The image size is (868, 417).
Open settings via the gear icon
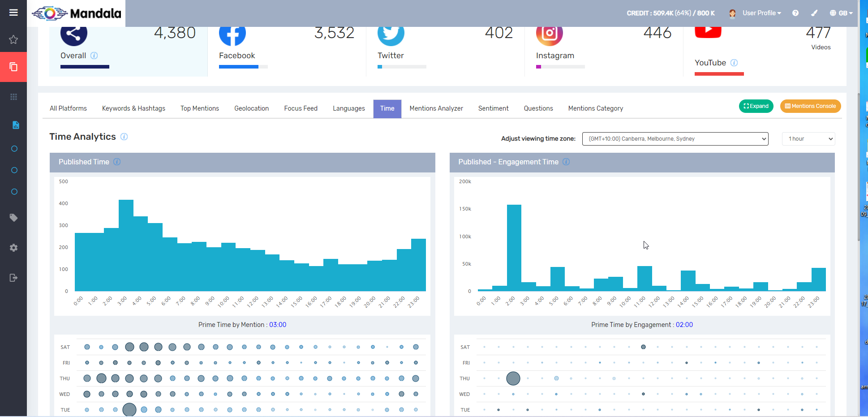(x=13, y=248)
